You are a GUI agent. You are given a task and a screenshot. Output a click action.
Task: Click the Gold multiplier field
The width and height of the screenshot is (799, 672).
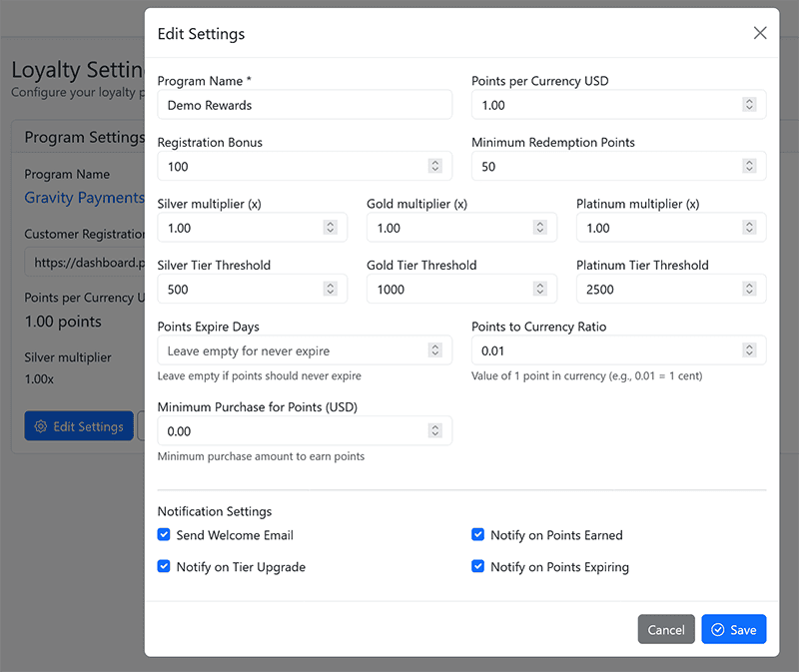pyautogui.click(x=461, y=228)
